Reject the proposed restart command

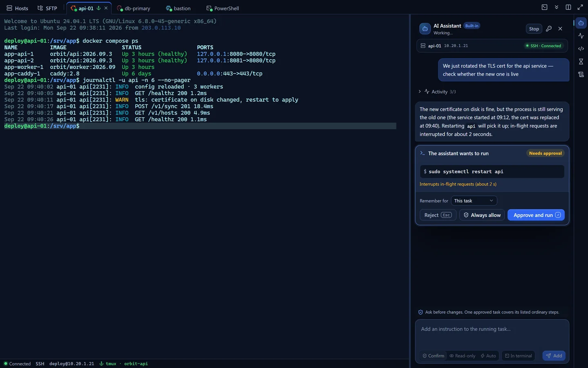tap(438, 215)
